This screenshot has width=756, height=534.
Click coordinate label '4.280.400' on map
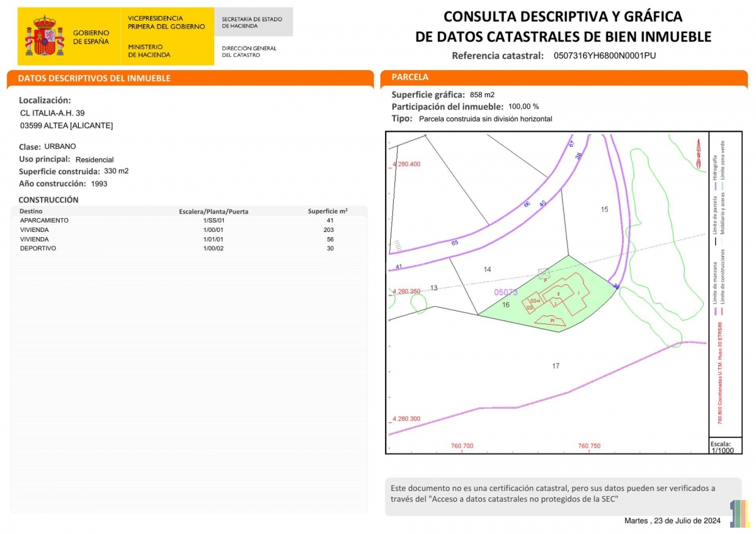point(406,164)
